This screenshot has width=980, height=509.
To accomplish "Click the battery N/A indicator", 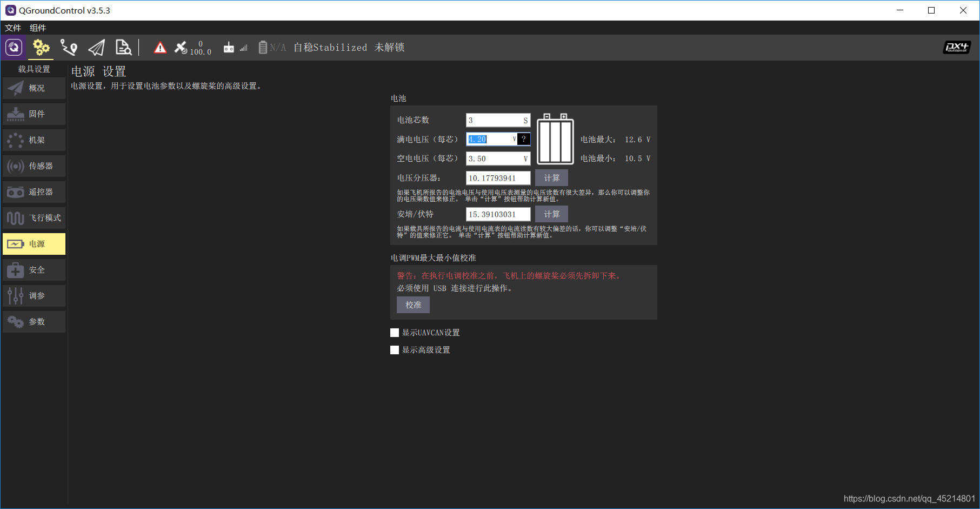I will coord(272,48).
